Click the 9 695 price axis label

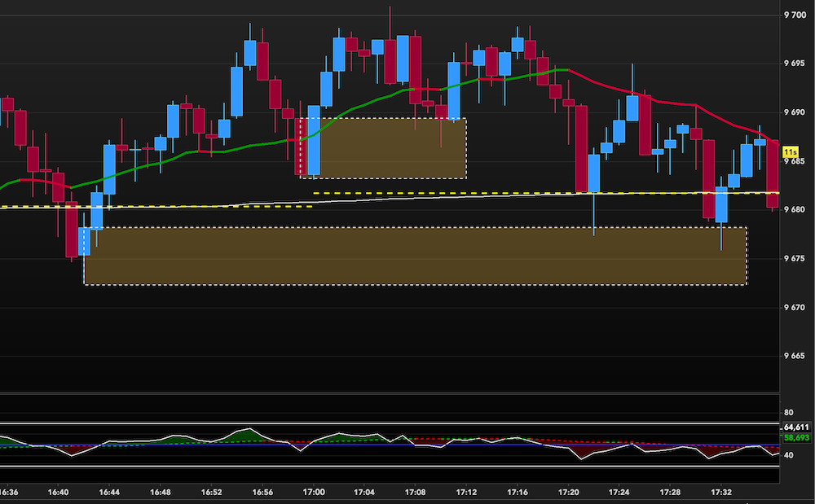click(795, 64)
